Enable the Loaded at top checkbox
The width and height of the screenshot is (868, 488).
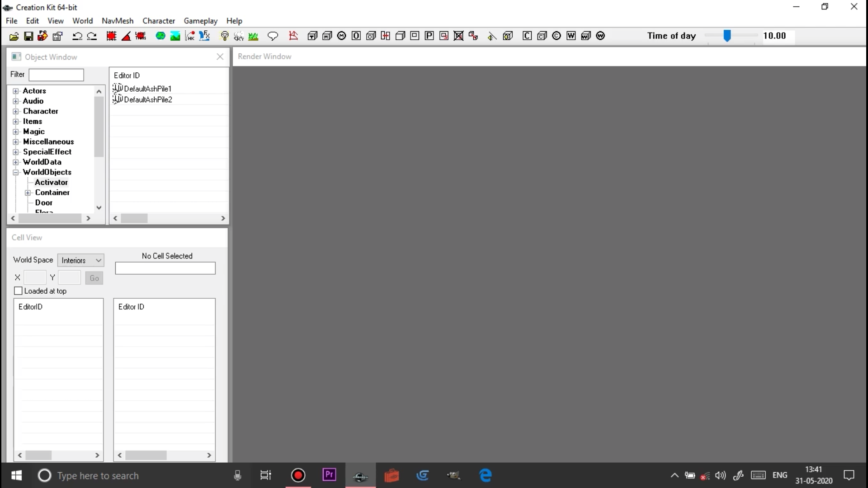point(19,291)
